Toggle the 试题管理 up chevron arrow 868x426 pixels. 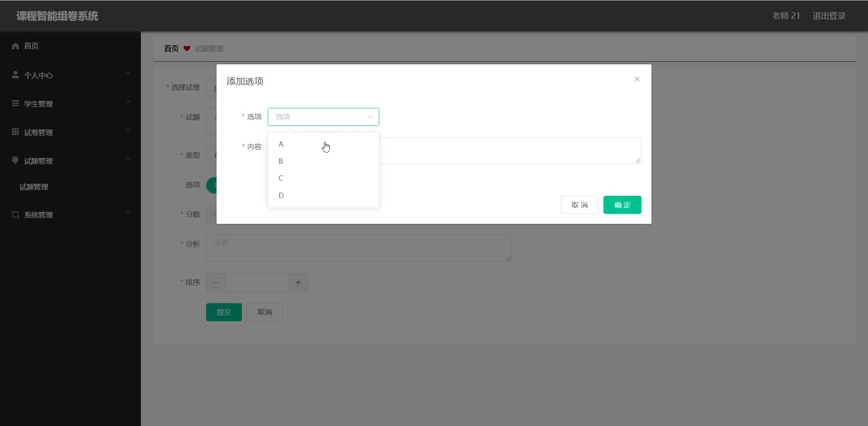(128, 159)
